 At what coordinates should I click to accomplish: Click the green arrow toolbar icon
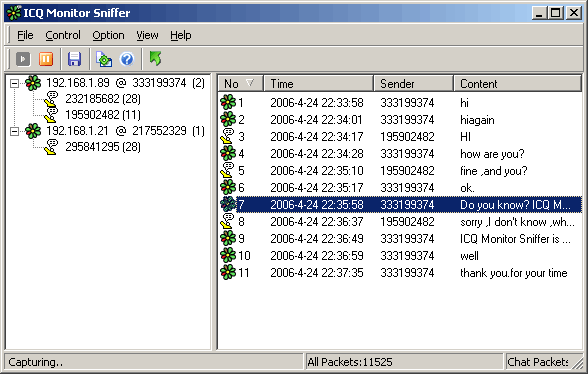(x=155, y=59)
